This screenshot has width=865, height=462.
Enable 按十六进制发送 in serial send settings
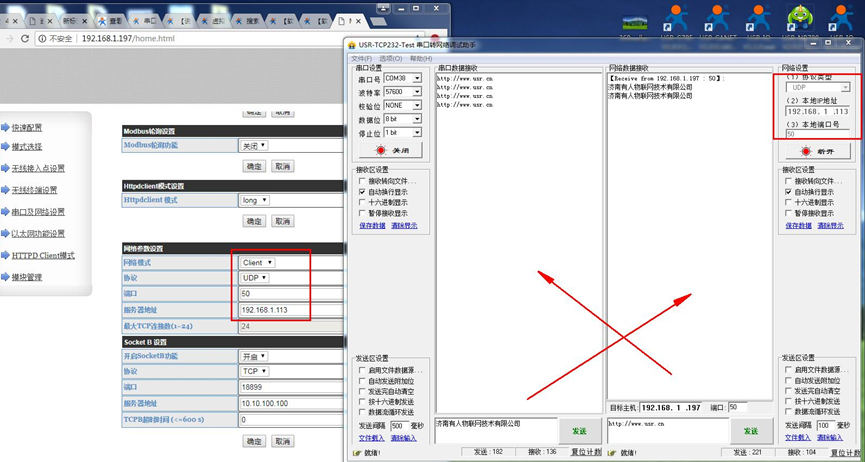(x=363, y=402)
